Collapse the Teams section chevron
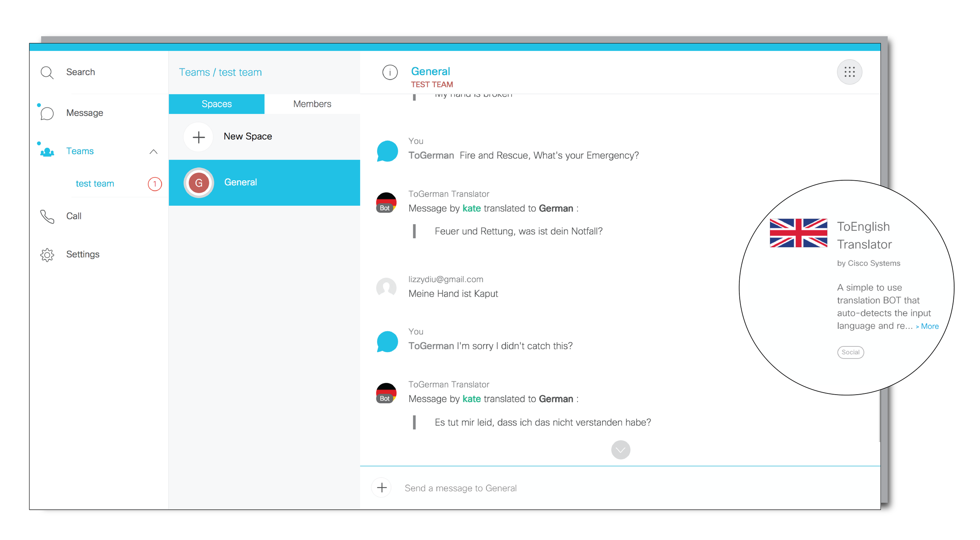This screenshot has width=980, height=540. [x=154, y=152]
